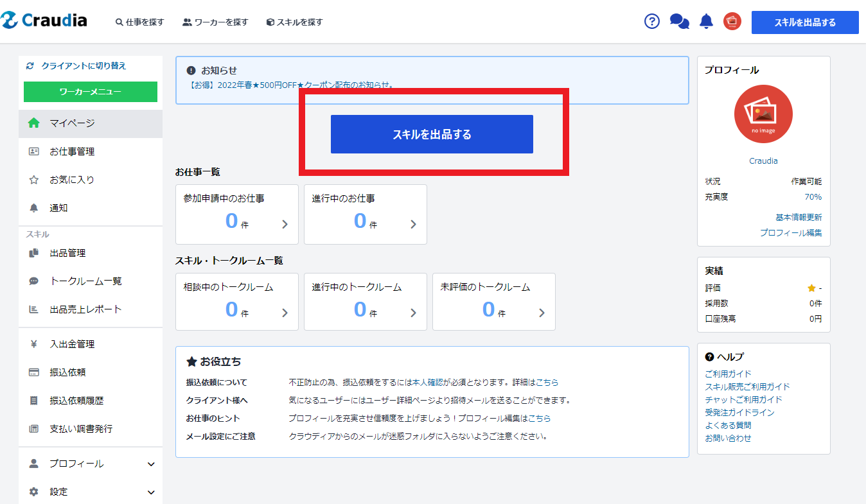The image size is (866, 504).
Task: Open the プロフィール編集 link
Action: tap(790, 232)
